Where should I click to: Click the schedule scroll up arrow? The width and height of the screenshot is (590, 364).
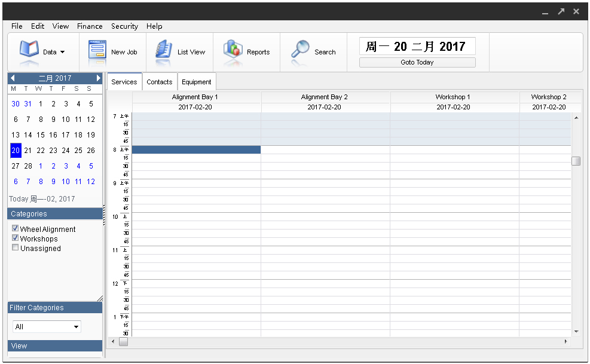point(576,118)
